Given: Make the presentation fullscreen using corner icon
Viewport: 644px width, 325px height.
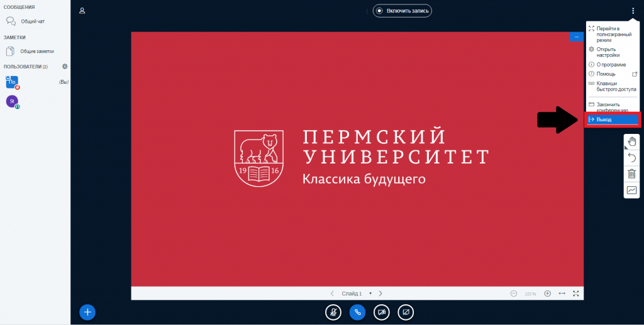Looking at the screenshot, I should (x=575, y=294).
